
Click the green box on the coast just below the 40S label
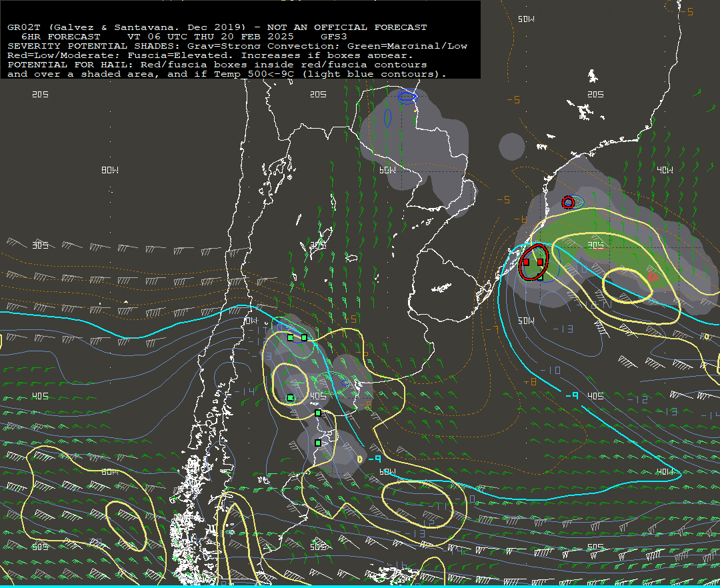pos(318,413)
